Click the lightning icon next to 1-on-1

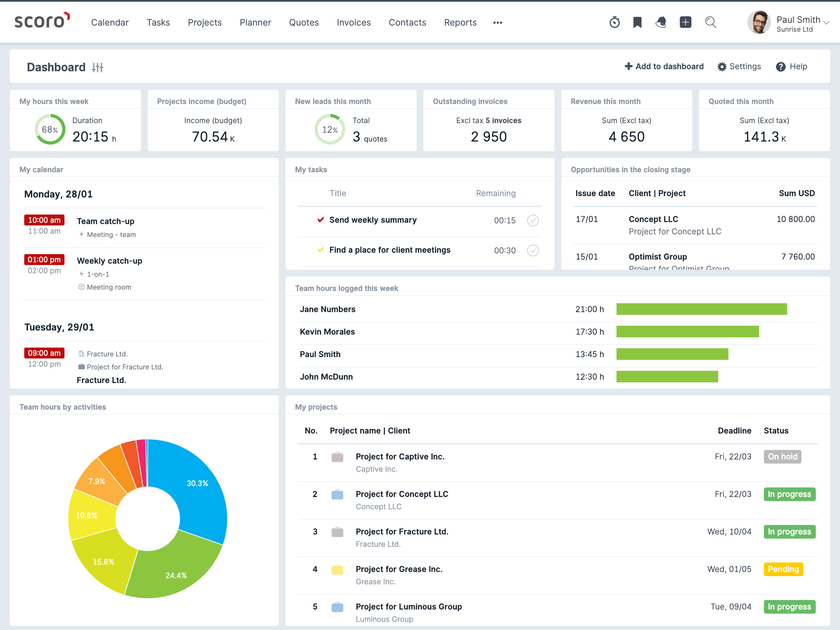tap(81, 274)
